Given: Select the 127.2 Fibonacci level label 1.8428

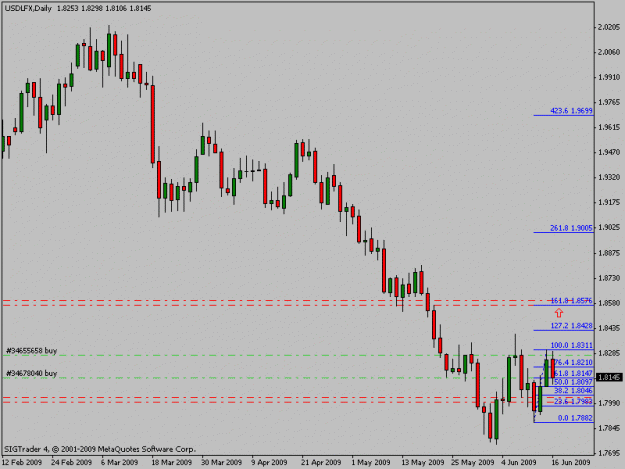Looking at the screenshot, I should click(571, 326).
